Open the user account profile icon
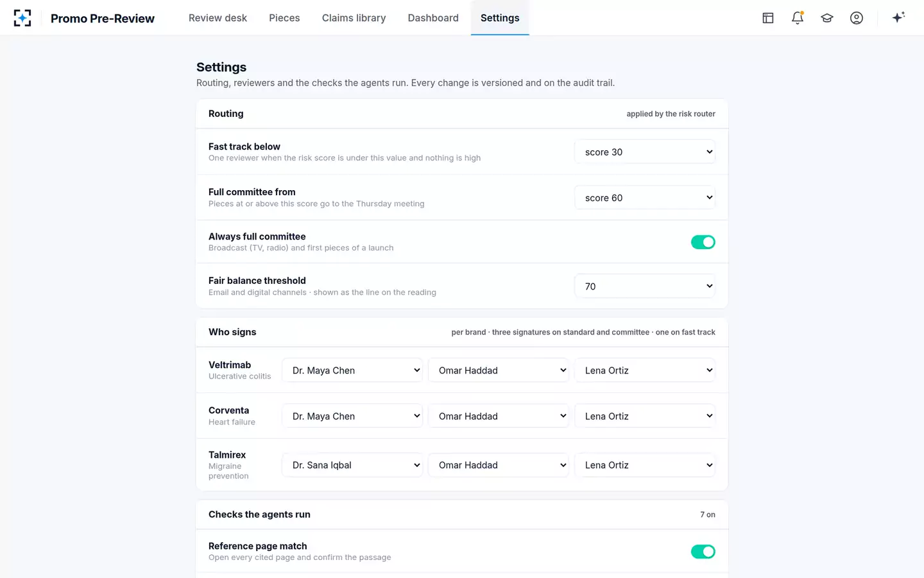This screenshot has width=924, height=578. [857, 18]
